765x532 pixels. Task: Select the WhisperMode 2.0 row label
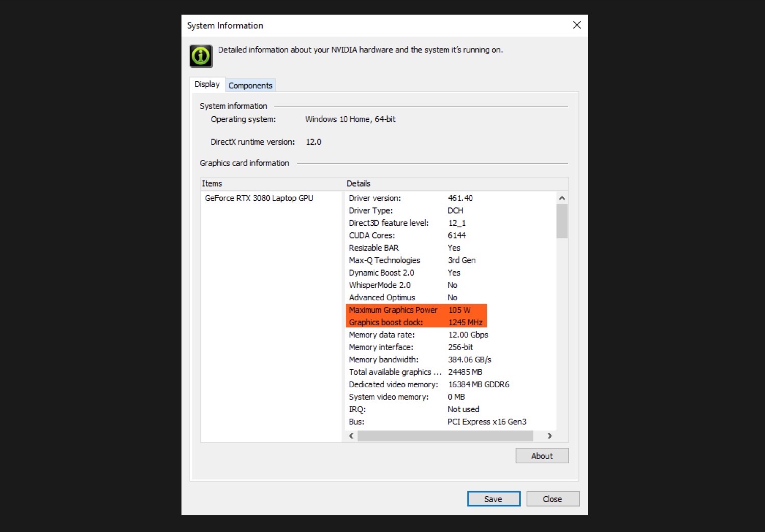(x=380, y=285)
